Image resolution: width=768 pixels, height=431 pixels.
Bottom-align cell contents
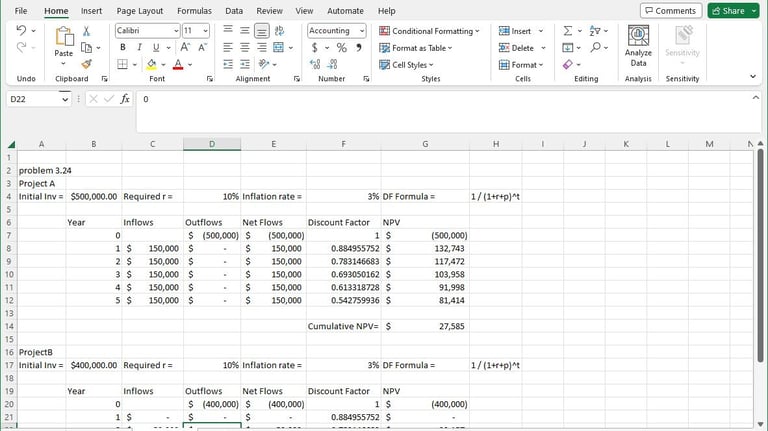pyautogui.click(x=262, y=31)
